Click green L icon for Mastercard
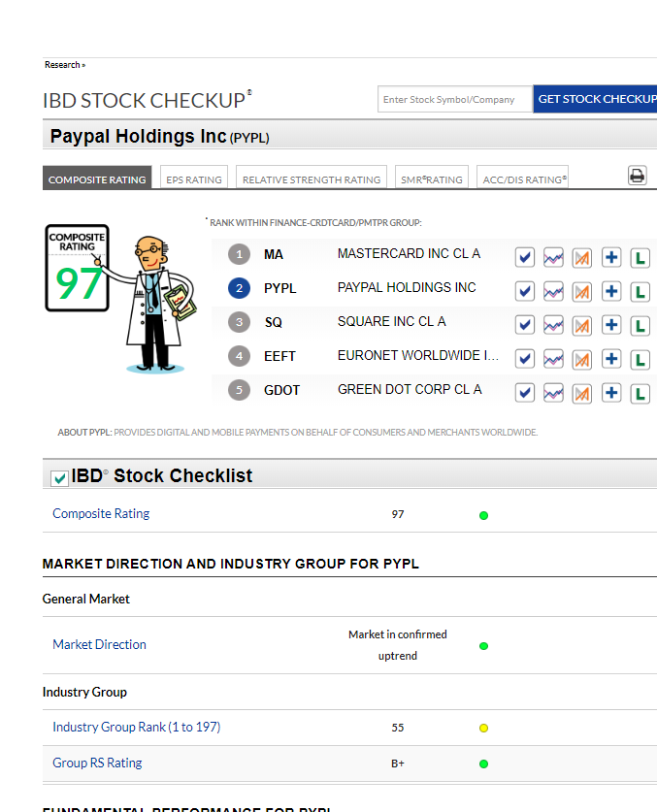This screenshot has height=812, width=657. pyautogui.click(x=641, y=257)
